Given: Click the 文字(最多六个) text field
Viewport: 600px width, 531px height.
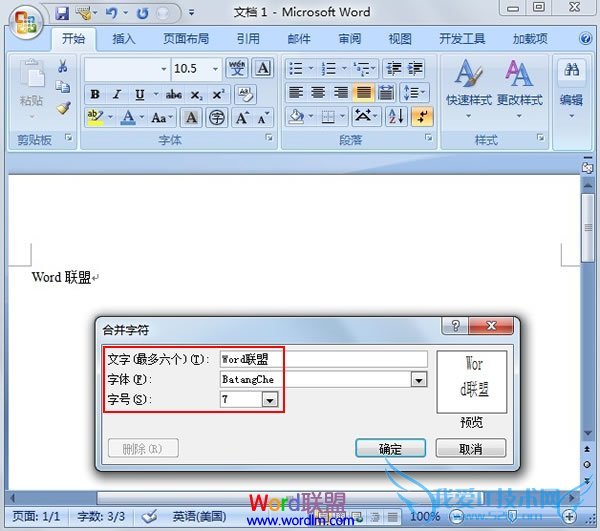Looking at the screenshot, I should [324, 360].
